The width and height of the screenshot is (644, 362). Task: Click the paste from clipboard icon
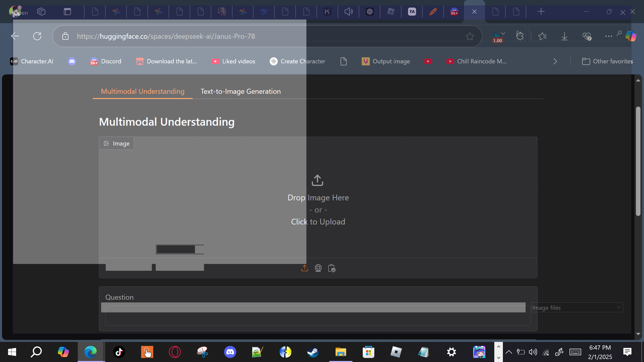332,268
